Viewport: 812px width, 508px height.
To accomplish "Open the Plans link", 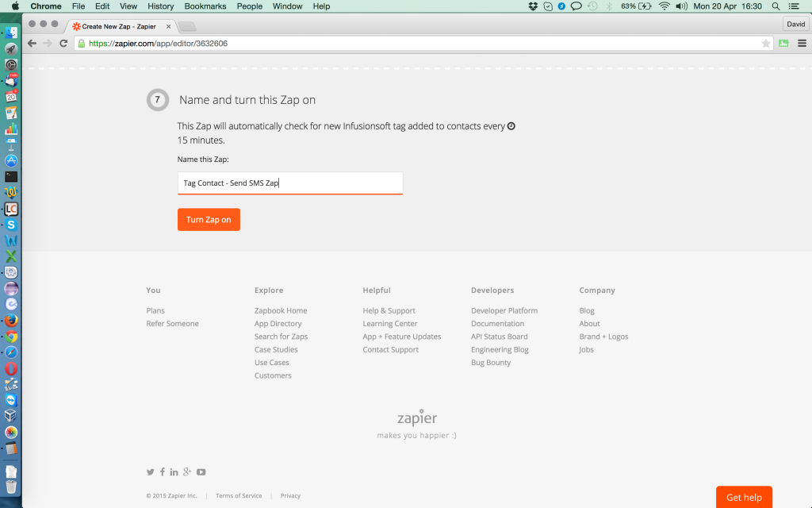I will [155, 310].
